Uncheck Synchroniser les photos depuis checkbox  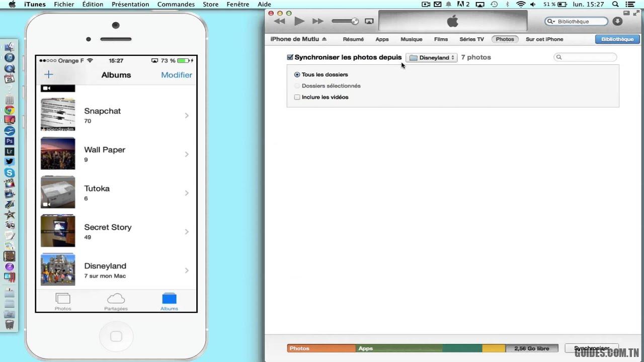click(x=290, y=58)
